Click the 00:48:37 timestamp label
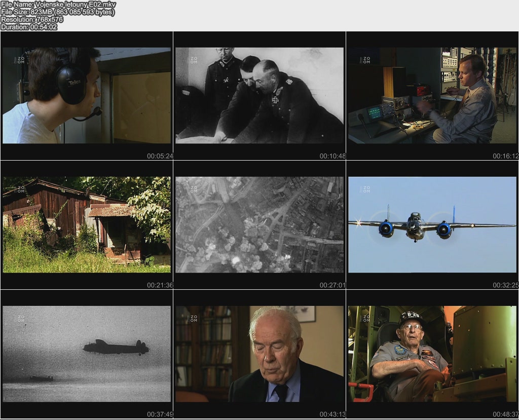The width and height of the screenshot is (519, 420). pos(505,414)
